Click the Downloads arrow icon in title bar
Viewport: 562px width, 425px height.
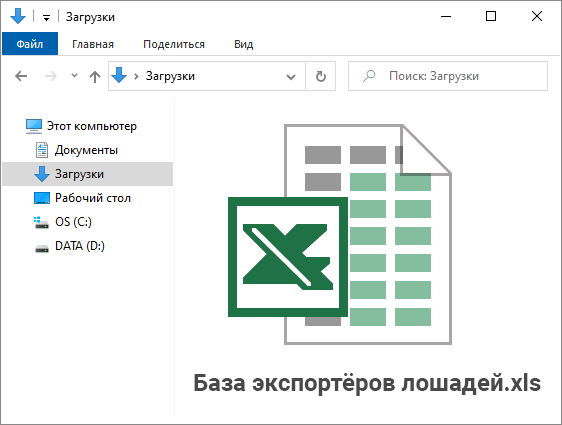pos(18,16)
